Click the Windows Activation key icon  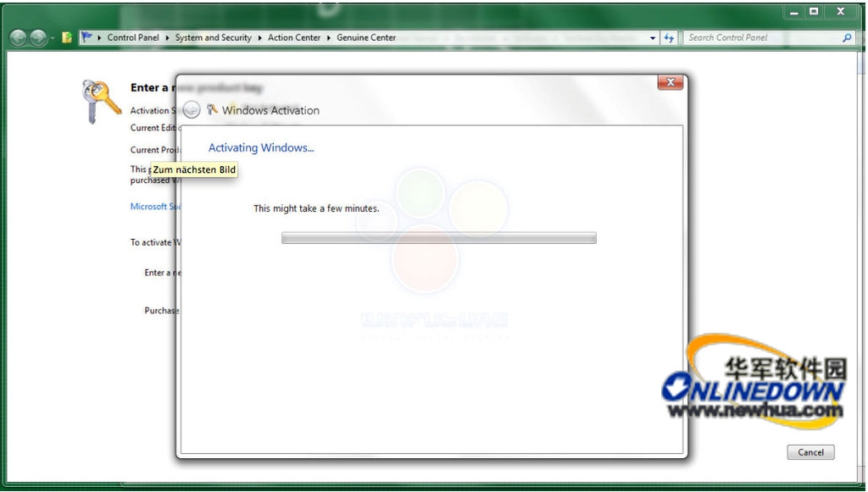coord(212,109)
